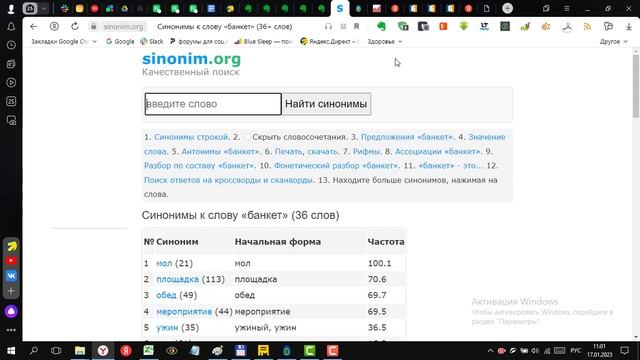Viewport: 640px width, 360px height.
Task: Open the 'Рифмы' link
Action: click(366, 151)
